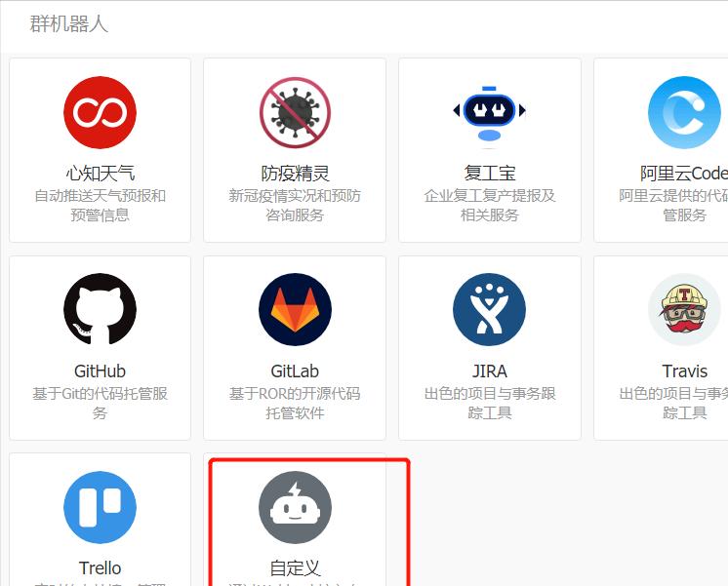Viewport: 728px width, 586px height.
Task: Open the 阿里云Code blue icon
Action: pos(684,112)
